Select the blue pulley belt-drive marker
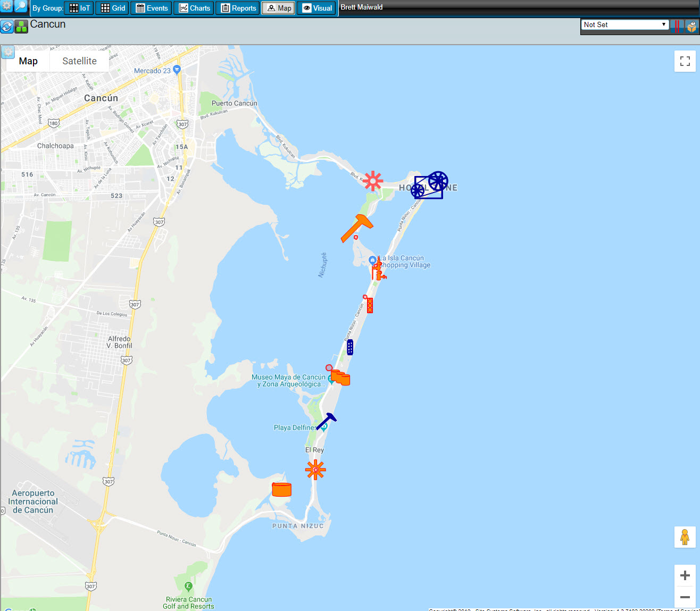This screenshot has height=611, width=700. point(430,185)
